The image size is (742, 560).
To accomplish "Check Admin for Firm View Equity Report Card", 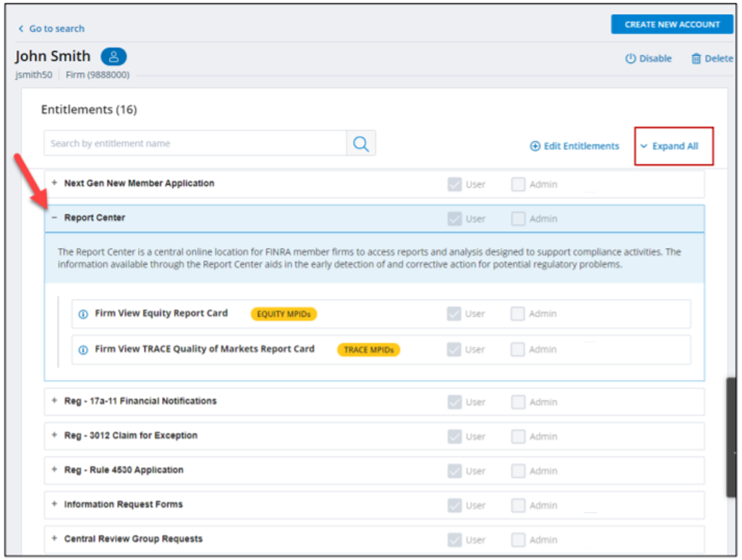I will [519, 313].
